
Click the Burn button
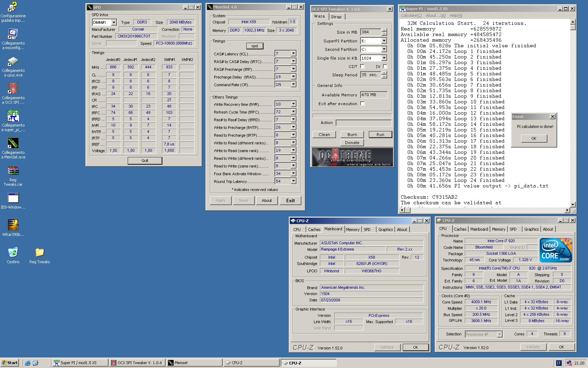point(352,135)
